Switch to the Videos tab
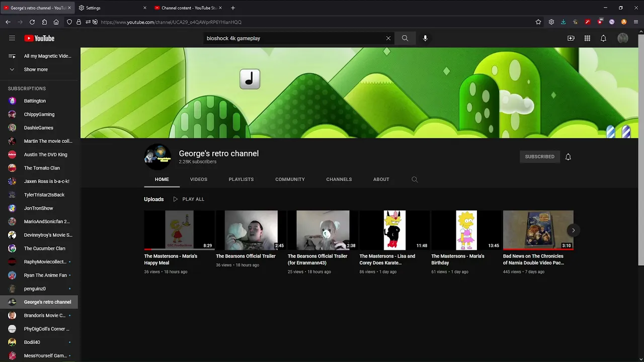 coord(199,179)
